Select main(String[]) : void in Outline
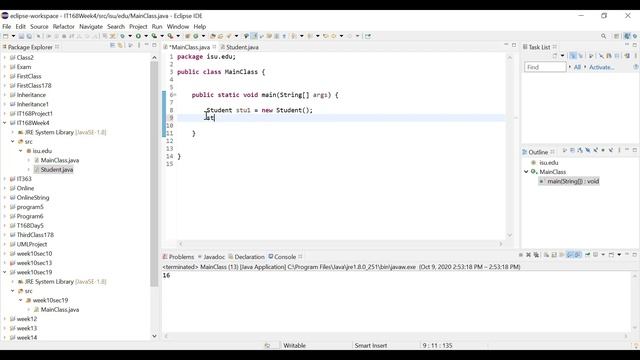Image resolution: width=640 pixels, height=360 pixels. click(573, 181)
